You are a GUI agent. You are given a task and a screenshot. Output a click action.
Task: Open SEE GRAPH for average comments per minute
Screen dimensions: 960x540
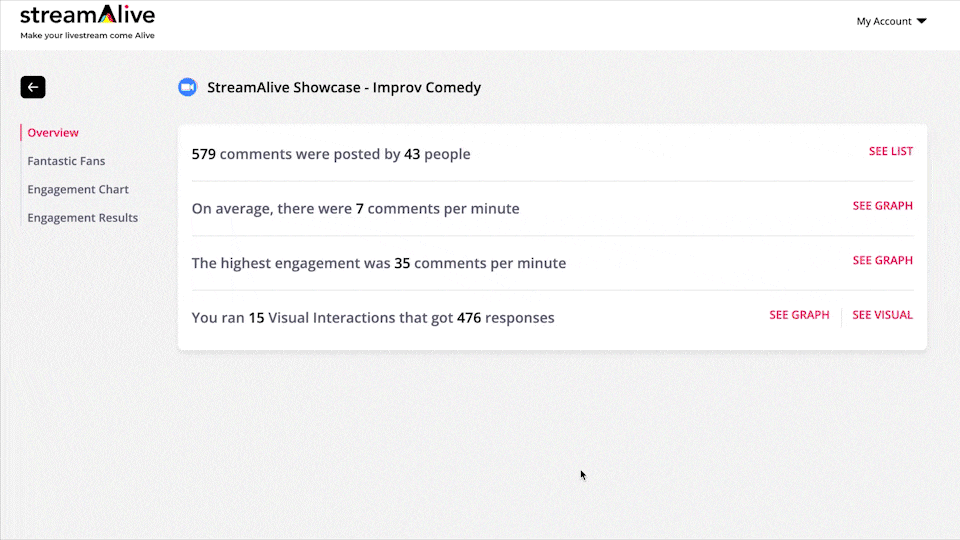[x=882, y=206]
